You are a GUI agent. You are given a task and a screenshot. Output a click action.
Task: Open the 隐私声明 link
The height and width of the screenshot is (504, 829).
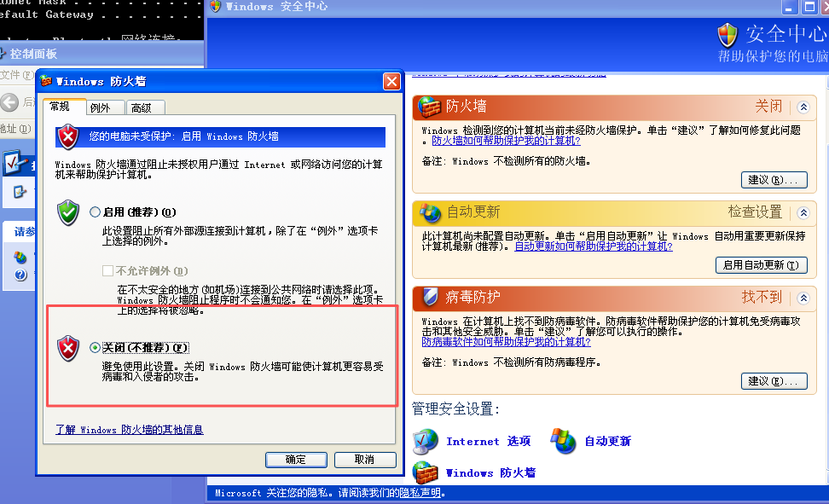[420, 493]
